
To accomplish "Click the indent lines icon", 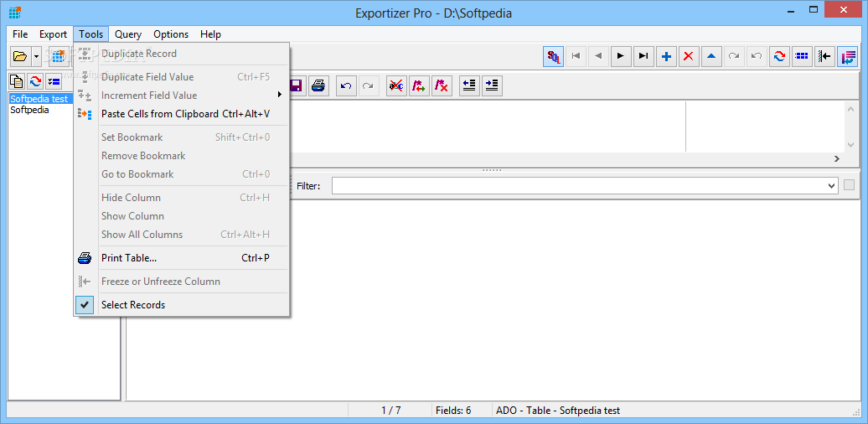I will (492, 85).
